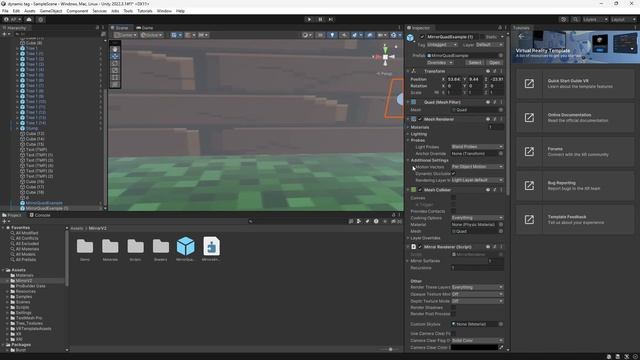Image resolution: width=640 pixels, height=360 pixels.
Task: Open Camera Clear Color black swatch
Action: [474, 347]
